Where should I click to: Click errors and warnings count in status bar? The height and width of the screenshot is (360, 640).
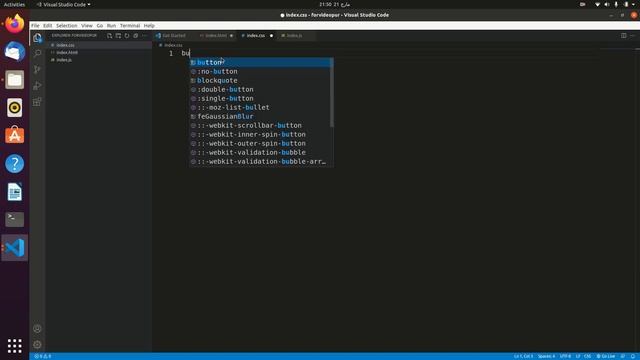[x=43, y=356]
